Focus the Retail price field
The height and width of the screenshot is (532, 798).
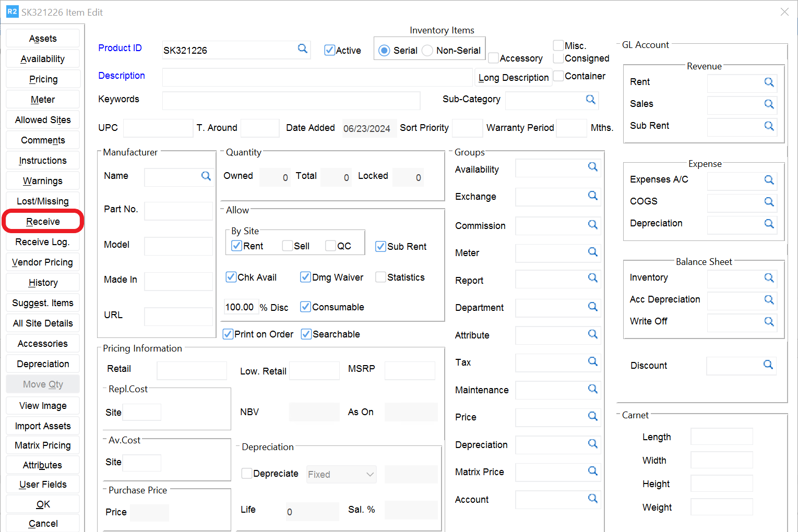click(192, 370)
